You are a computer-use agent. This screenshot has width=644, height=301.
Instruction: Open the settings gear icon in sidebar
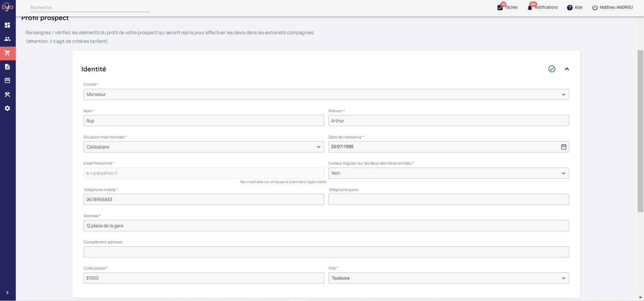pos(7,108)
